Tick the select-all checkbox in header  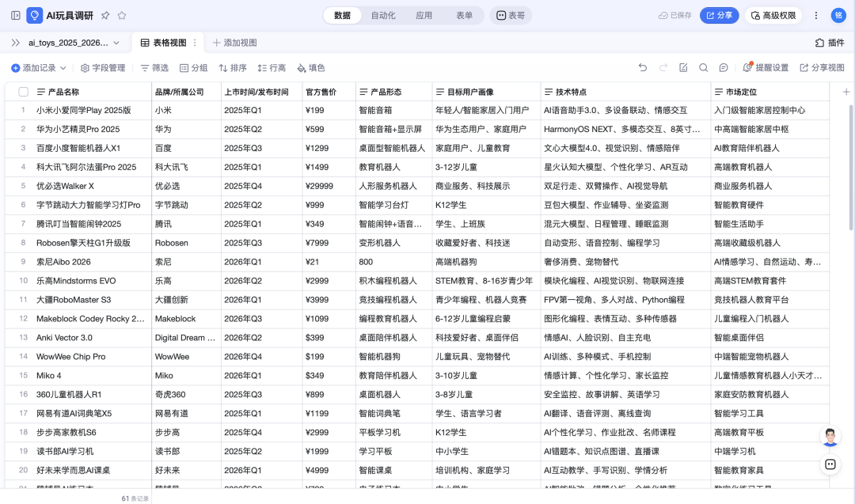point(23,92)
